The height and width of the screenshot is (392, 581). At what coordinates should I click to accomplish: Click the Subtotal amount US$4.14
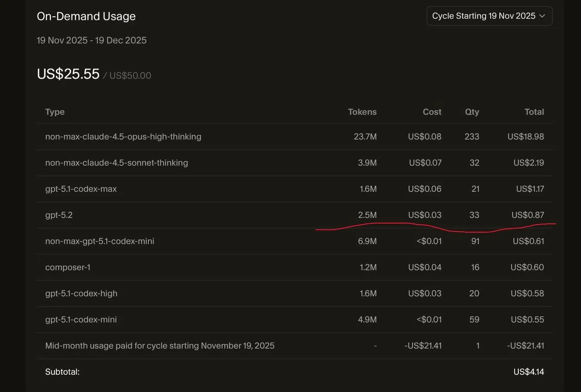[529, 372]
